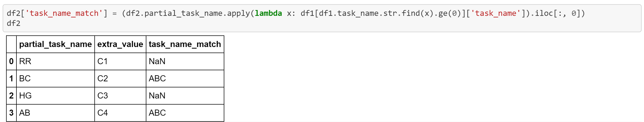The width and height of the screenshot is (644, 122).
Task: Select the 'BC' cell in partial_task_name
Action: (x=25, y=78)
